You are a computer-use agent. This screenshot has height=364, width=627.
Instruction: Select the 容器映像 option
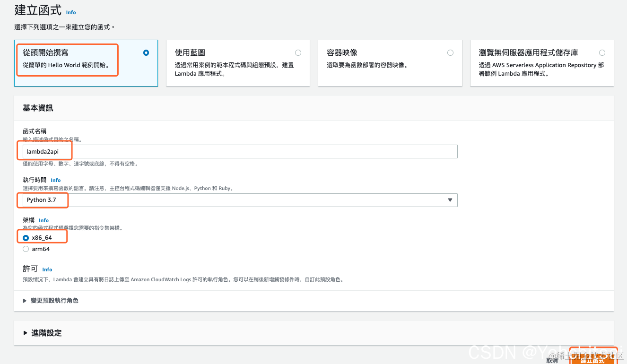point(450,52)
